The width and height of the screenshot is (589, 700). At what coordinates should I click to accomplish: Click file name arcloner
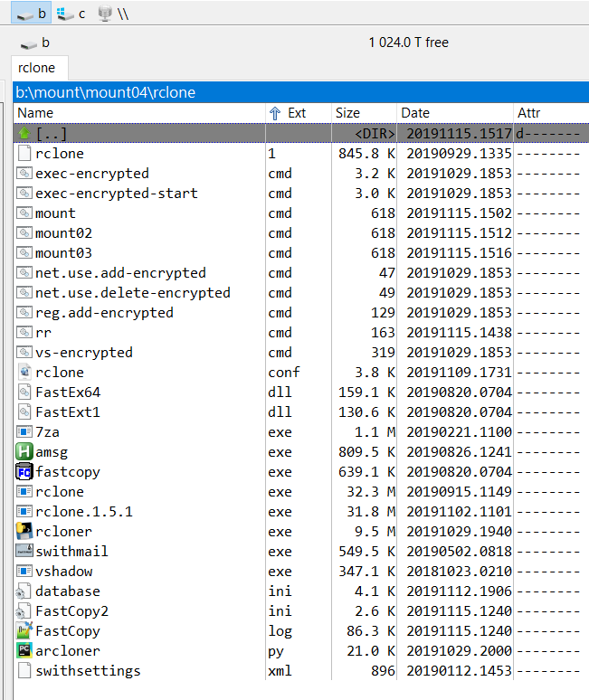(x=68, y=651)
